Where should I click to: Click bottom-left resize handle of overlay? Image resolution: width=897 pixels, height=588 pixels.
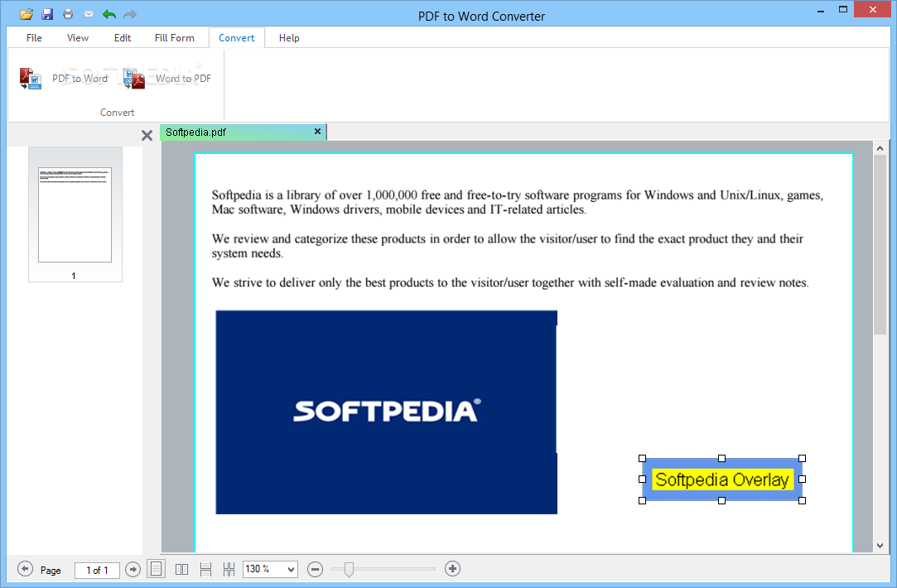point(642,500)
